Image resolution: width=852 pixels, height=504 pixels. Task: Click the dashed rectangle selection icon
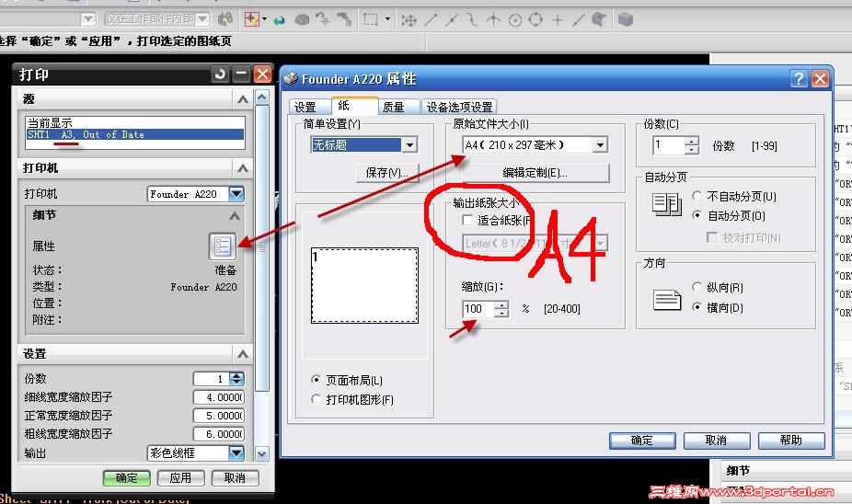tap(371, 19)
